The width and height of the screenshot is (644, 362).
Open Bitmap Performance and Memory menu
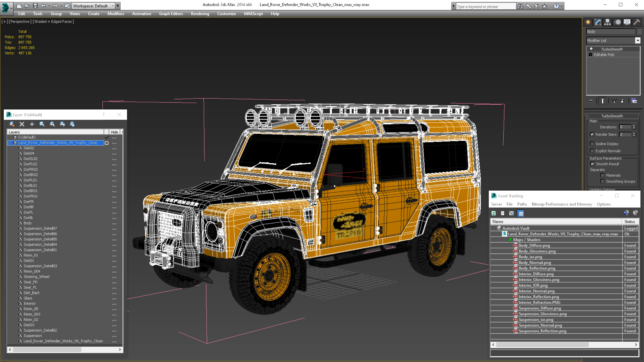pos(562,204)
